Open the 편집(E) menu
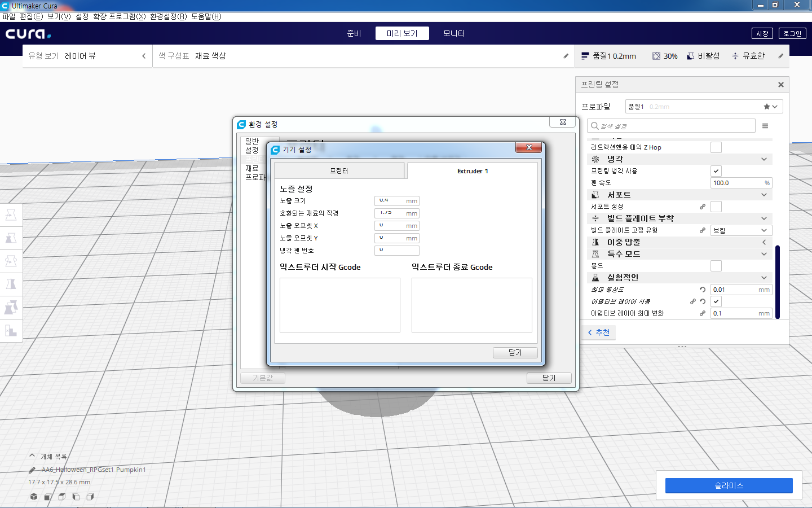Image resolution: width=812 pixels, height=508 pixels. coord(31,16)
